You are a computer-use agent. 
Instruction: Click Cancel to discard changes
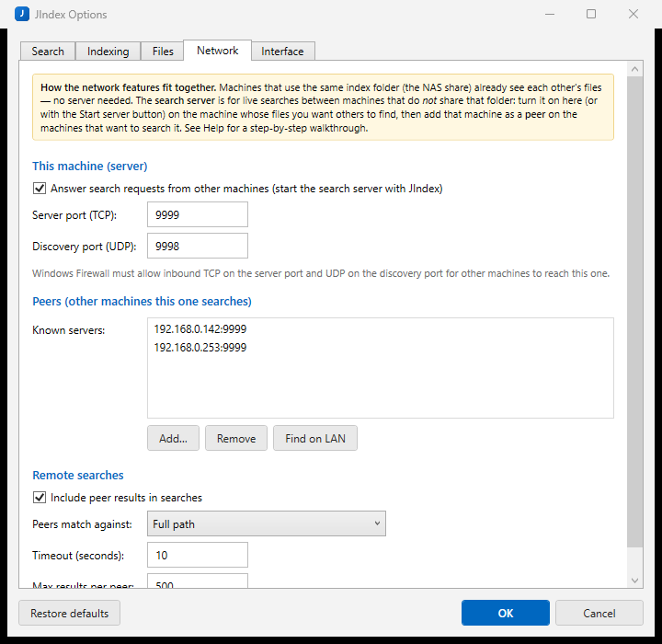599,613
